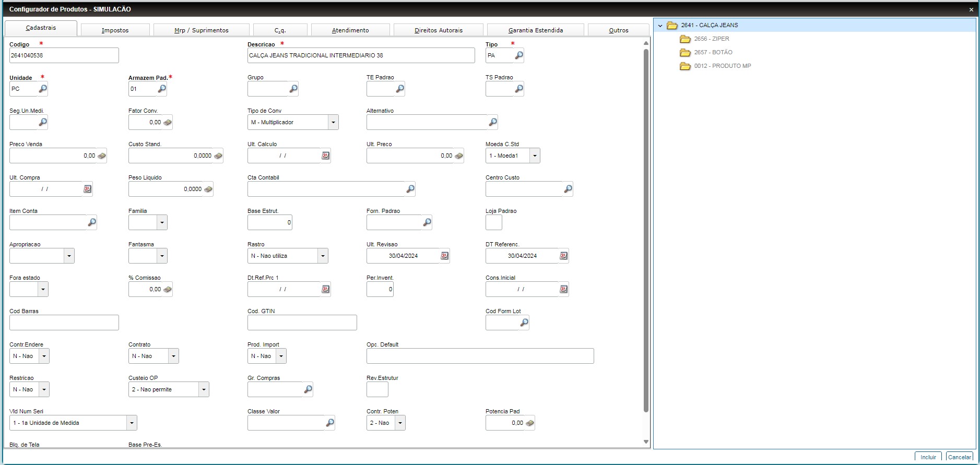
Task: Open the Armazem Pad. lookup magnifier
Action: click(x=162, y=89)
